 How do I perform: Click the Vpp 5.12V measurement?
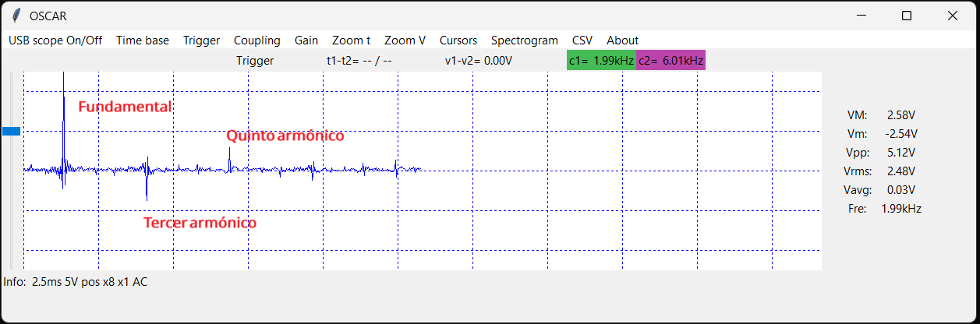pos(881,152)
